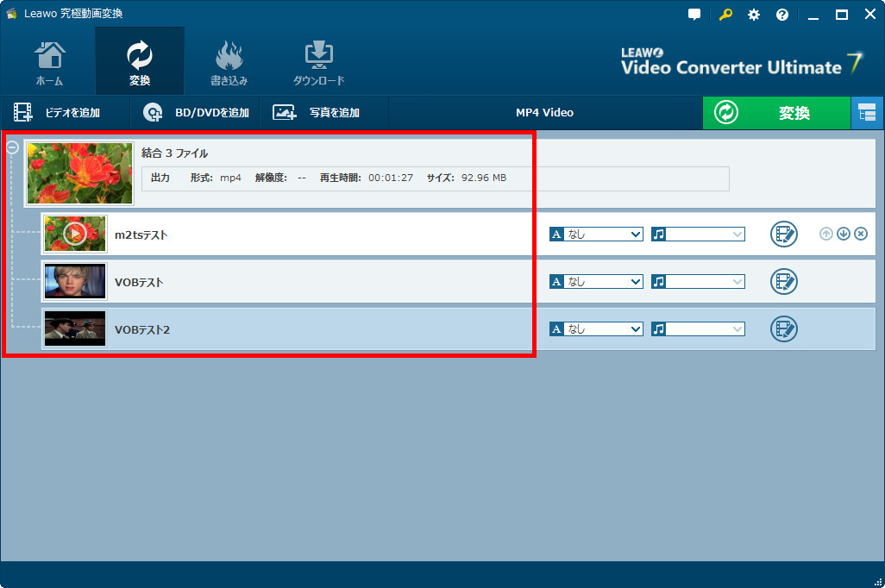The width and height of the screenshot is (885, 588).
Task: Open audio track dropdown for VOBテスト
Action: click(x=698, y=282)
